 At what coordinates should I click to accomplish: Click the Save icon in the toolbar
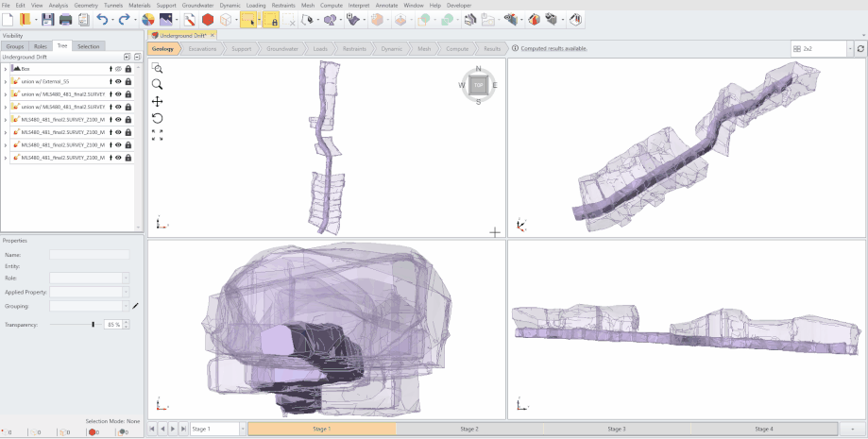coord(47,19)
